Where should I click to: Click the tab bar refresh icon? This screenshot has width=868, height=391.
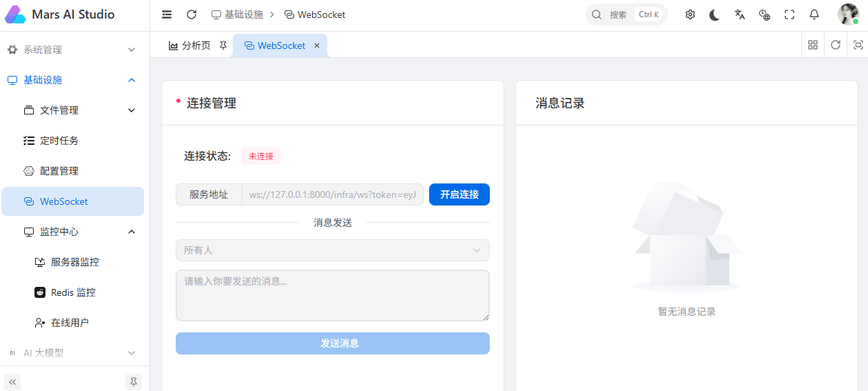coord(836,45)
